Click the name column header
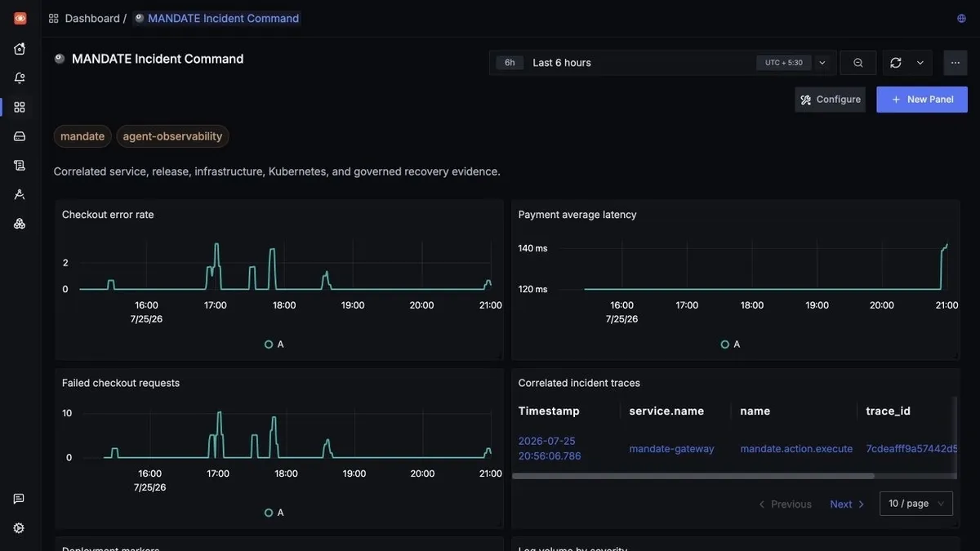The height and width of the screenshot is (551, 980). point(755,411)
